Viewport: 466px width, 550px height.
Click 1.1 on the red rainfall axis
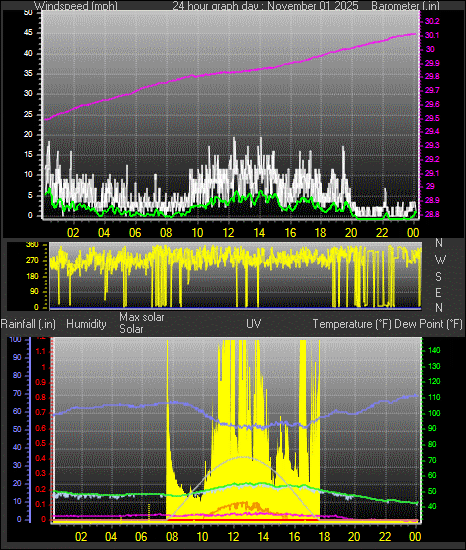41,351
